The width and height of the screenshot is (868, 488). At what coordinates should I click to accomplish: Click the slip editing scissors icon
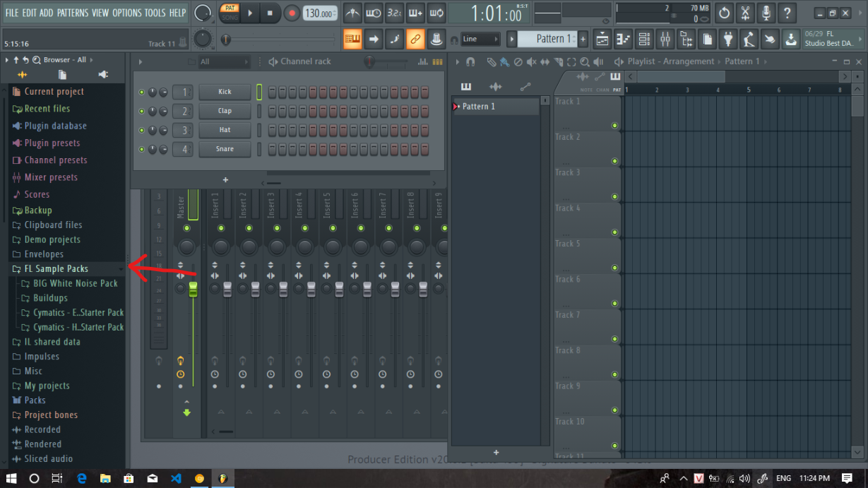[x=745, y=13]
